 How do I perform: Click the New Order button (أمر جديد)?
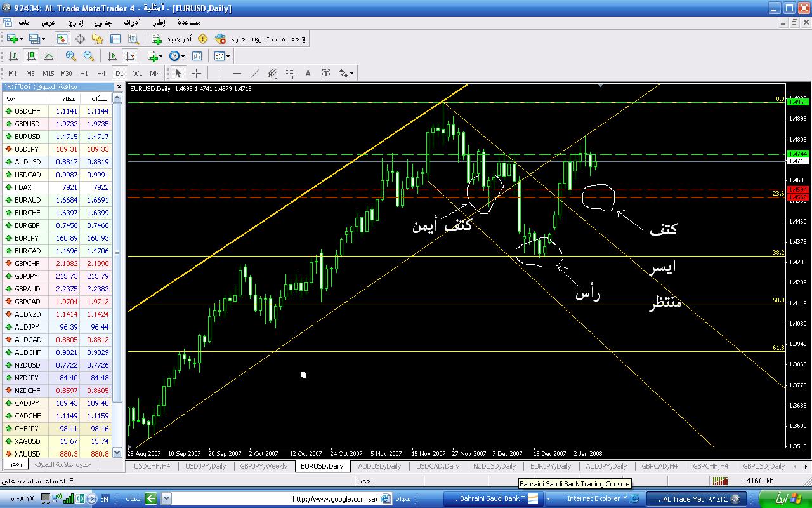[x=171, y=39]
